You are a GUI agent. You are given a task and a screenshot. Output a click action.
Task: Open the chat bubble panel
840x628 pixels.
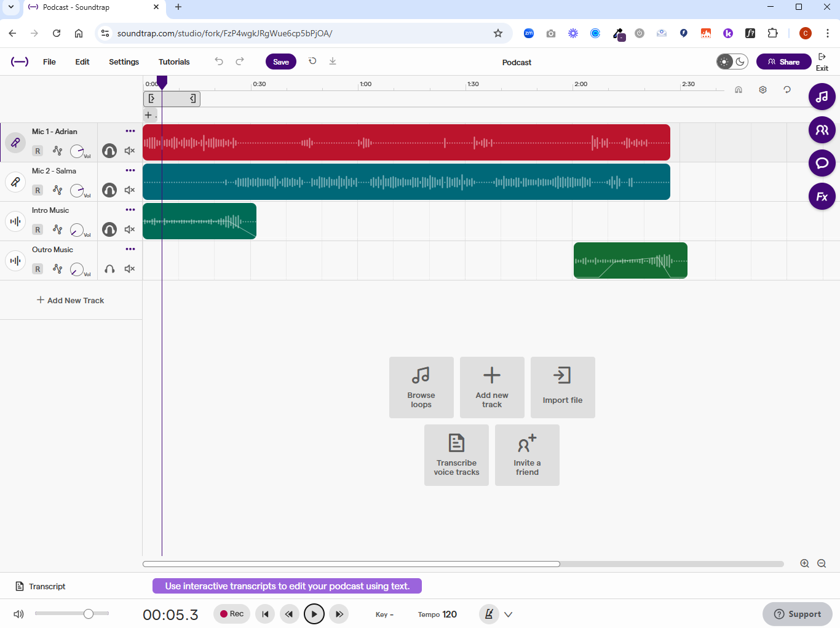(x=822, y=163)
